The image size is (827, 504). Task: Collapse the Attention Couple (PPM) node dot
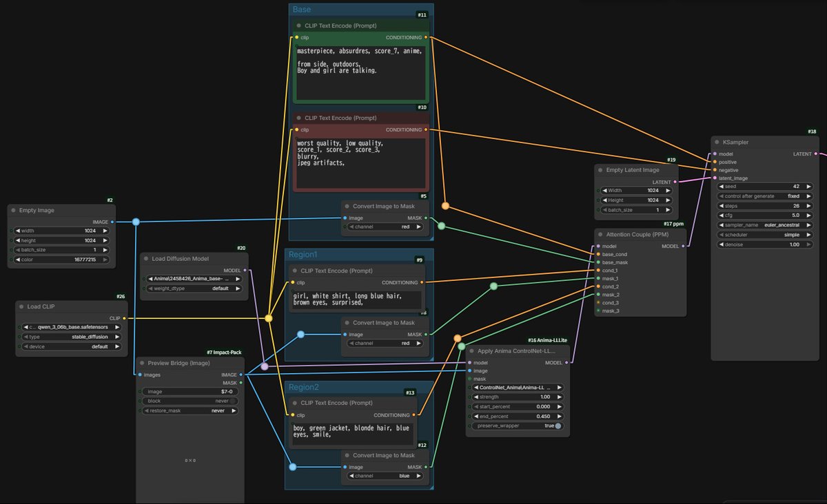click(x=600, y=234)
